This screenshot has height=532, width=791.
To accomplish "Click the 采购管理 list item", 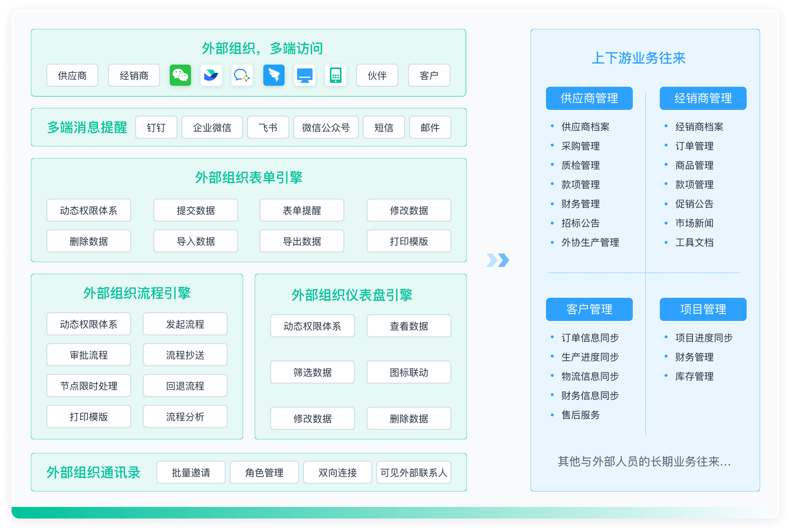I will (x=580, y=146).
